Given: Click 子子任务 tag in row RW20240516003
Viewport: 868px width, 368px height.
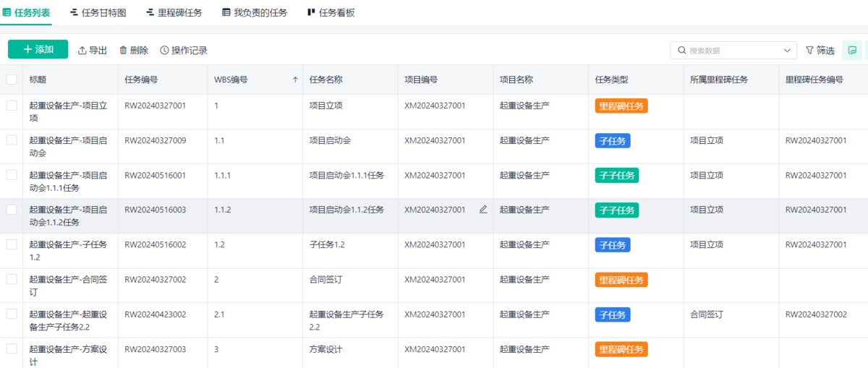Looking at the screenshot, I should coord(617,210).
